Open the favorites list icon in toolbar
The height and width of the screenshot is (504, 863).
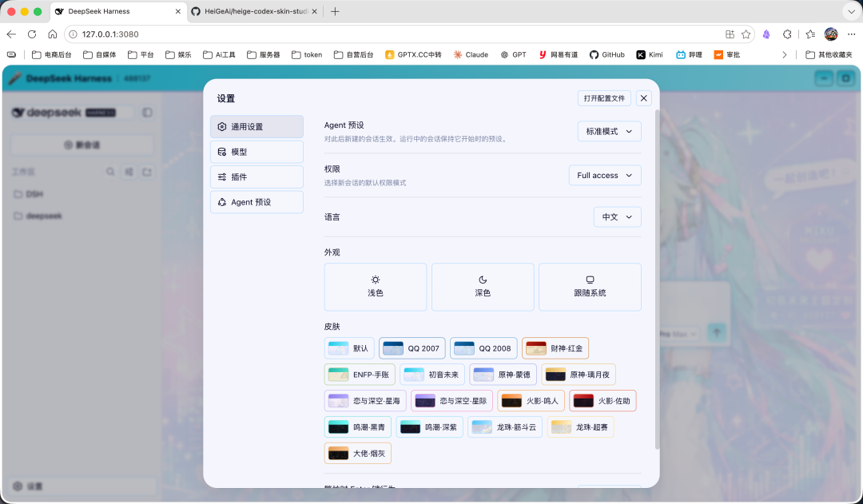810,34
